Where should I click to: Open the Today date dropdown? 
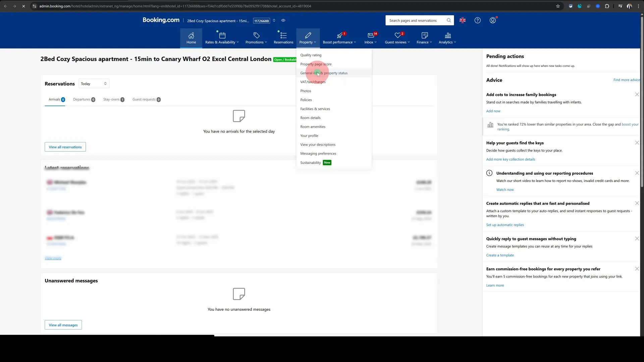pos(94,84)
